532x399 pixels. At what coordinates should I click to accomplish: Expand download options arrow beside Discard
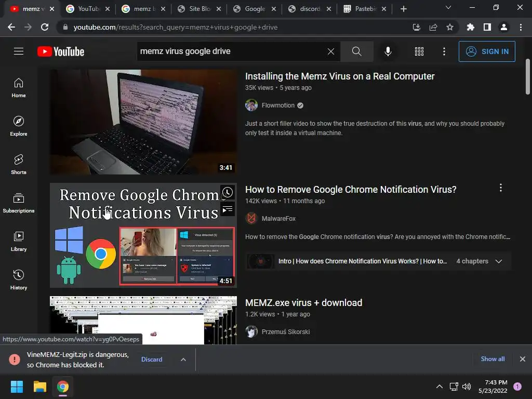tap(183, 360)
